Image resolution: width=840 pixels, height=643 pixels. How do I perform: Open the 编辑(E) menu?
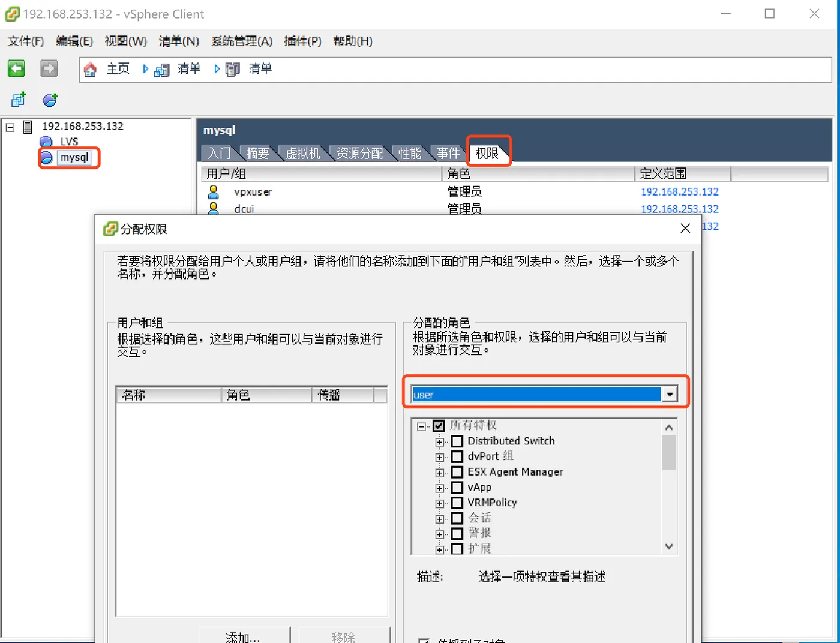(74, 41)
